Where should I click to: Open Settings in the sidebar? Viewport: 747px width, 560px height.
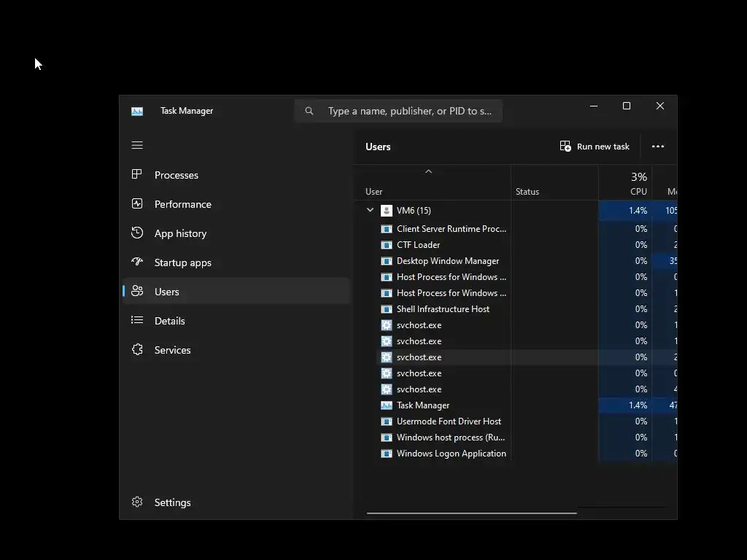pyautogui.click(x=236, y=502)
